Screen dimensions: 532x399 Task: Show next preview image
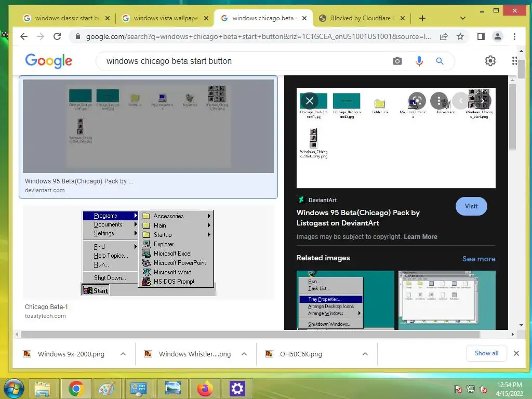(483, 100)
